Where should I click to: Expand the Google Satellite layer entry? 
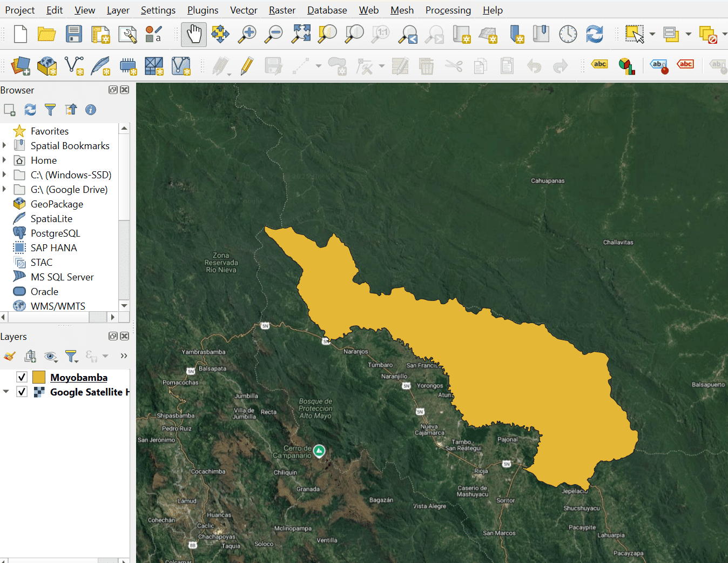click(5, 392)
